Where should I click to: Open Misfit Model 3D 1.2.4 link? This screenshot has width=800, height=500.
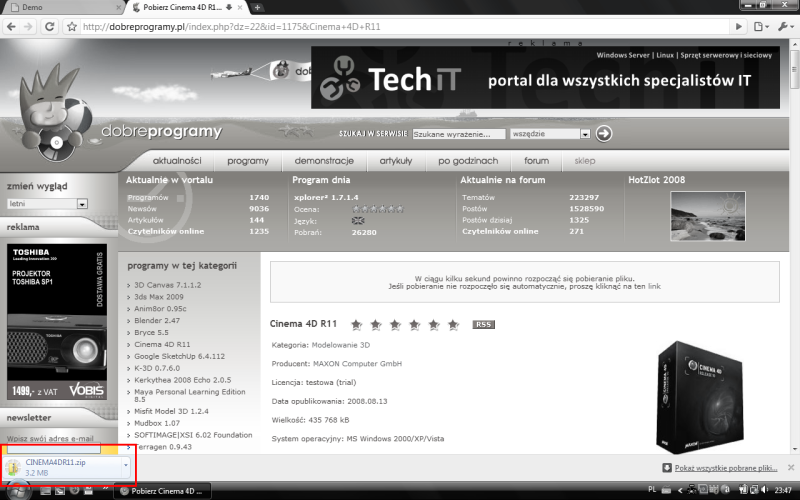[x=171, y=411]
